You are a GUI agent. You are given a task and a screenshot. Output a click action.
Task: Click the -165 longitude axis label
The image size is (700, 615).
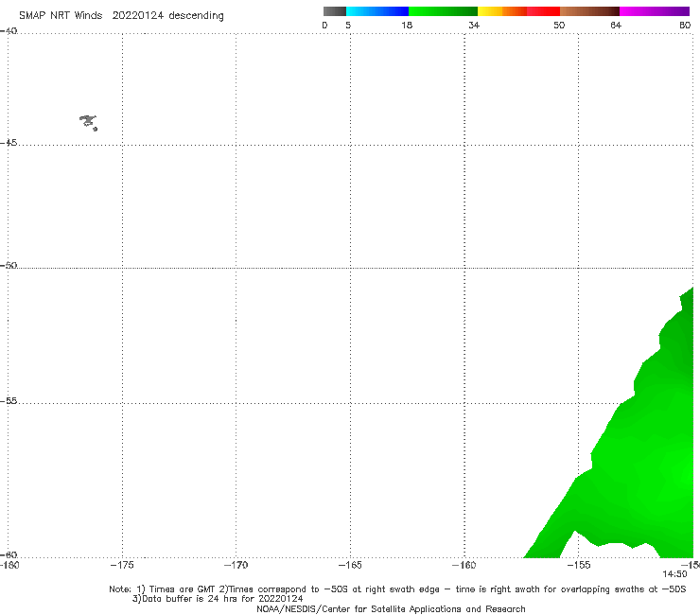pyautogui.click(x=350, y=565)
